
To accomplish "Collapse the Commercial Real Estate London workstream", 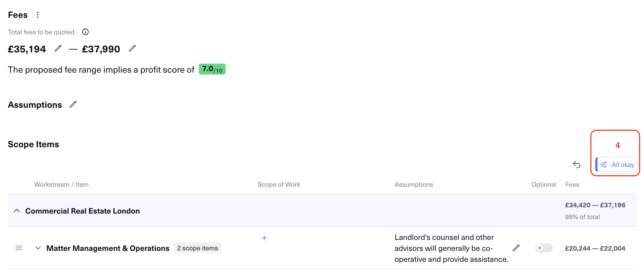I will tap(17, 211).
